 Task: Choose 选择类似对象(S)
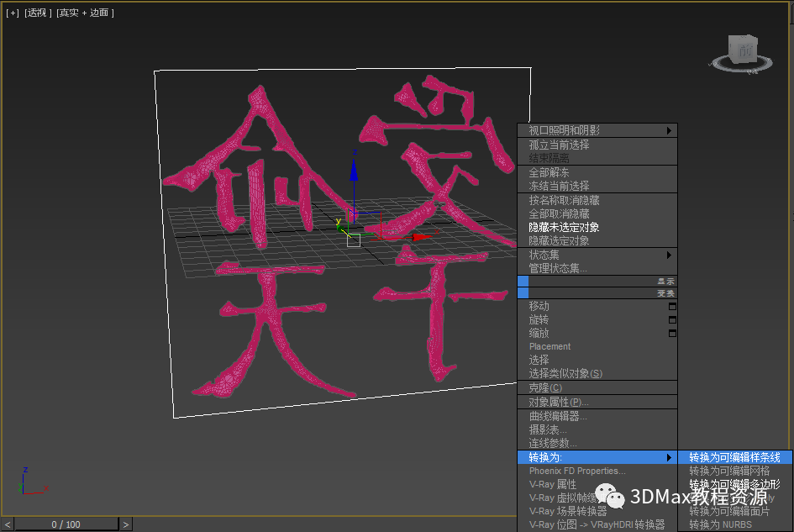[x=565, y=374]
